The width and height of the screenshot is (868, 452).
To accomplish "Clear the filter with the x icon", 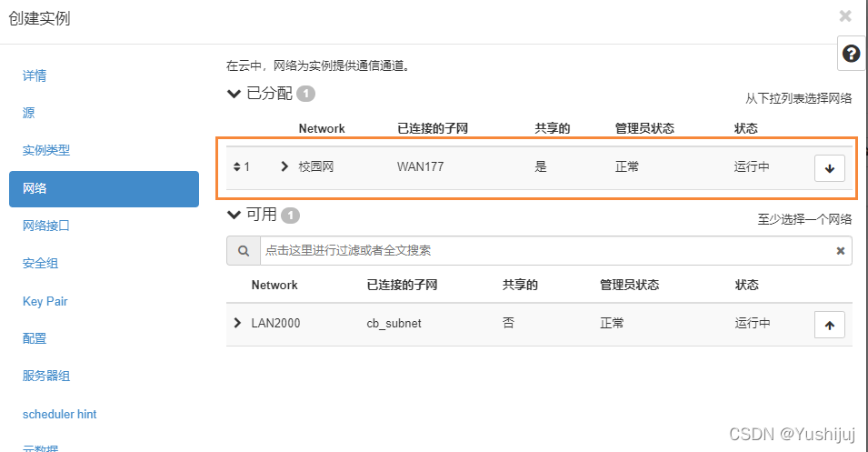I will (841, 251).
